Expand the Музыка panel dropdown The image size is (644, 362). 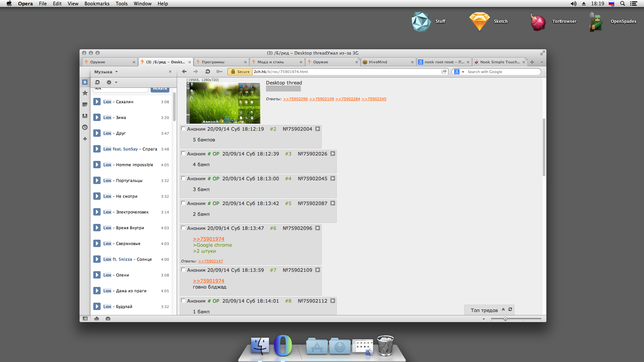116,72
